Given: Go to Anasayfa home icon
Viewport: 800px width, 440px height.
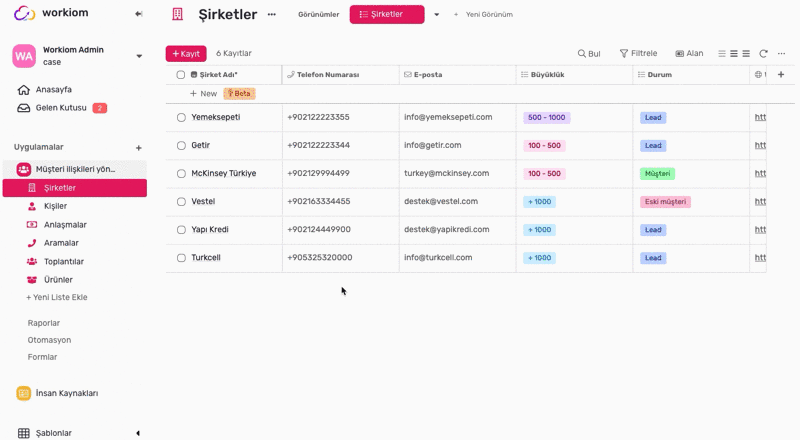Looking at the screenshot, I should pos(23,90).
